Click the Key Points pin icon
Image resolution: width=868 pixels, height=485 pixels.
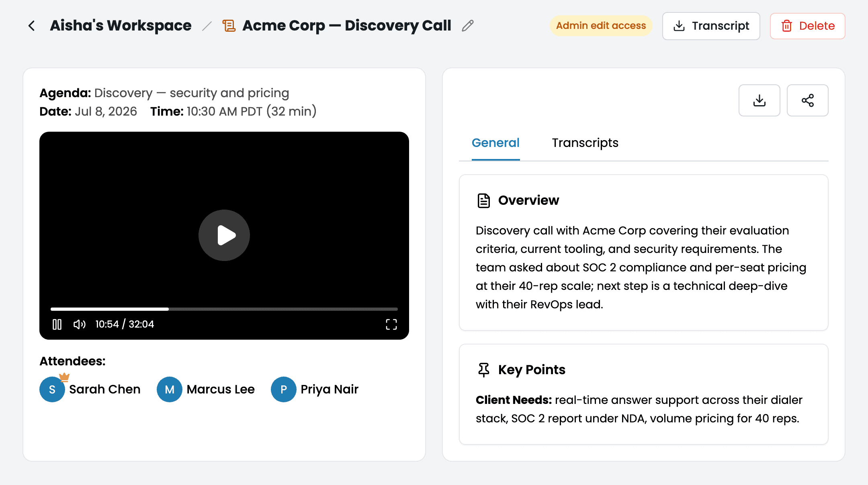tap(484, 370)
